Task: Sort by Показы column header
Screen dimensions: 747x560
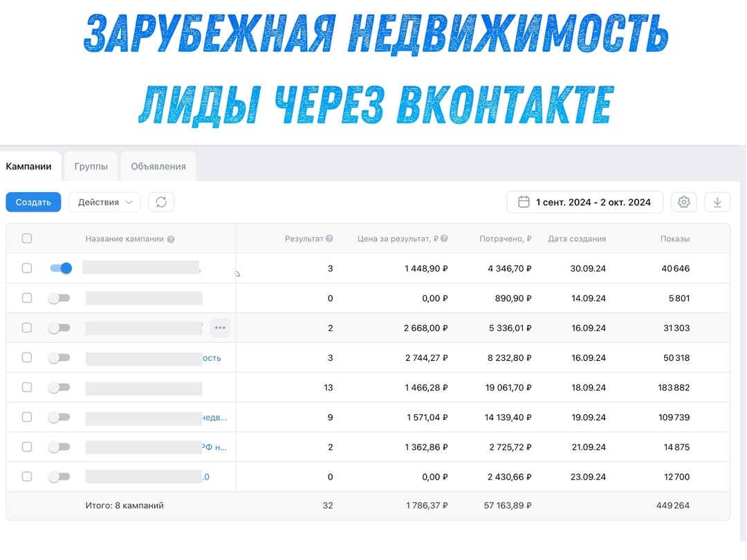Action: tap(675, 239)
